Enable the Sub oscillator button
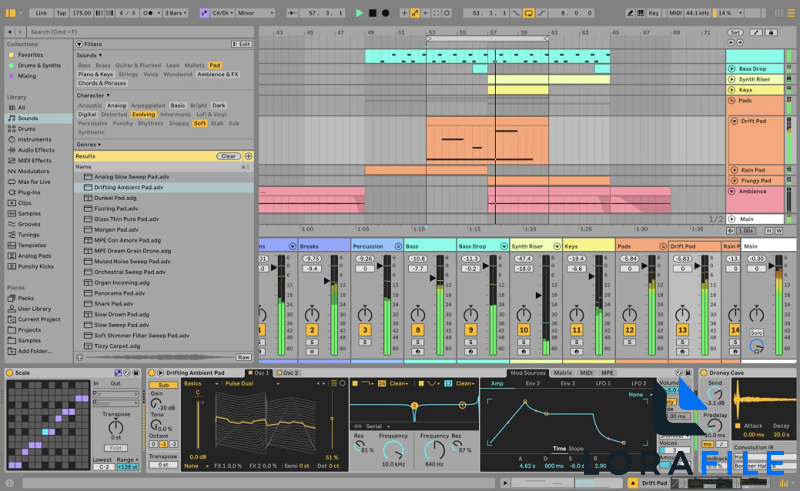This screenshot has width=800, height=491. pyautogui.click(x=163, y=385)
